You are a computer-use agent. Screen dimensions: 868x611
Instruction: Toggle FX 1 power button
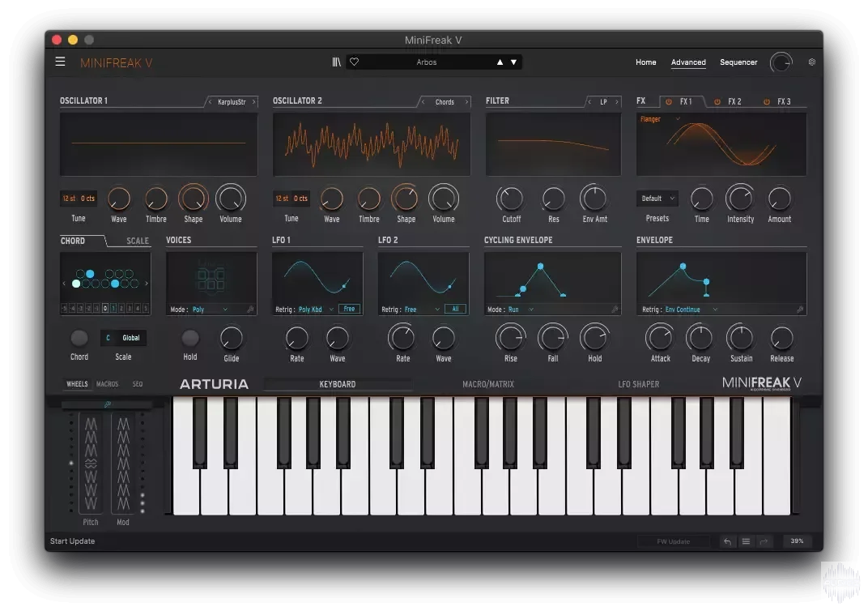tap(669, 102)
